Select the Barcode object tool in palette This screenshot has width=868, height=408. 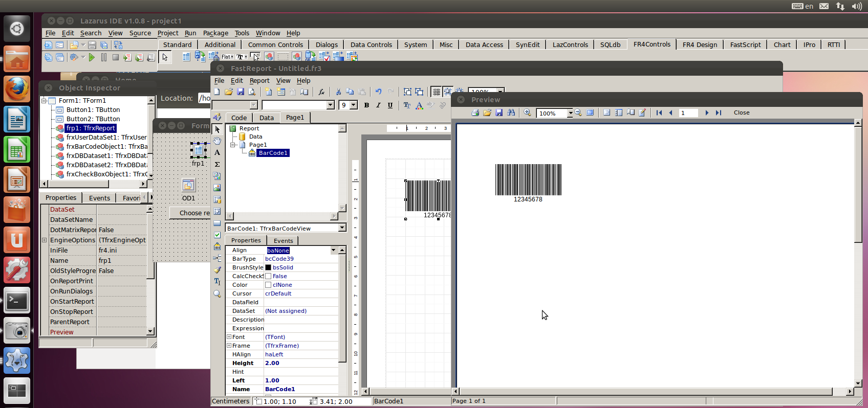tap(218, 246)
